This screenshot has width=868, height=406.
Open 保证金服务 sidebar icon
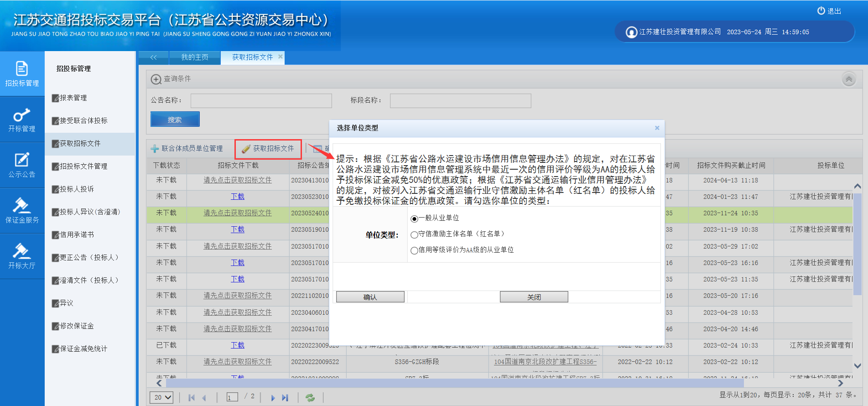pos(22,211)
